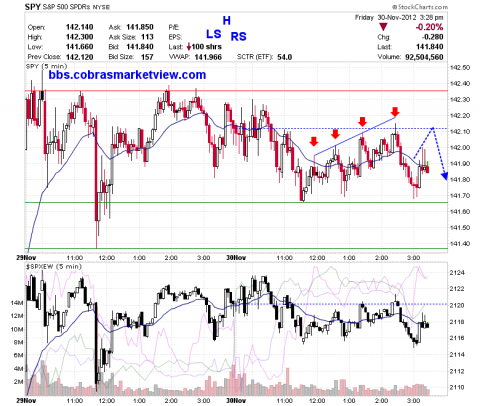Screen dimensions: 480x406
Task: Click the 10M volume axis label
Action: [x=17, y=329]
